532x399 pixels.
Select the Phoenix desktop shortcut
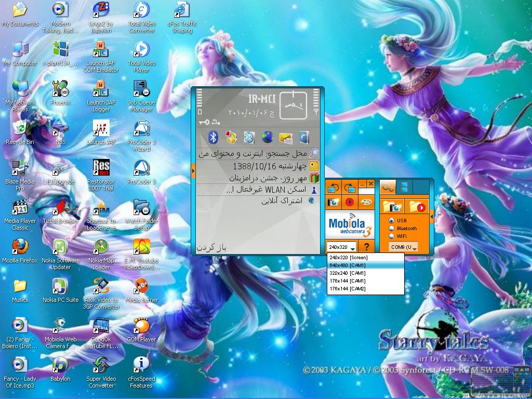pyautogui.click(x=60, y=93)
